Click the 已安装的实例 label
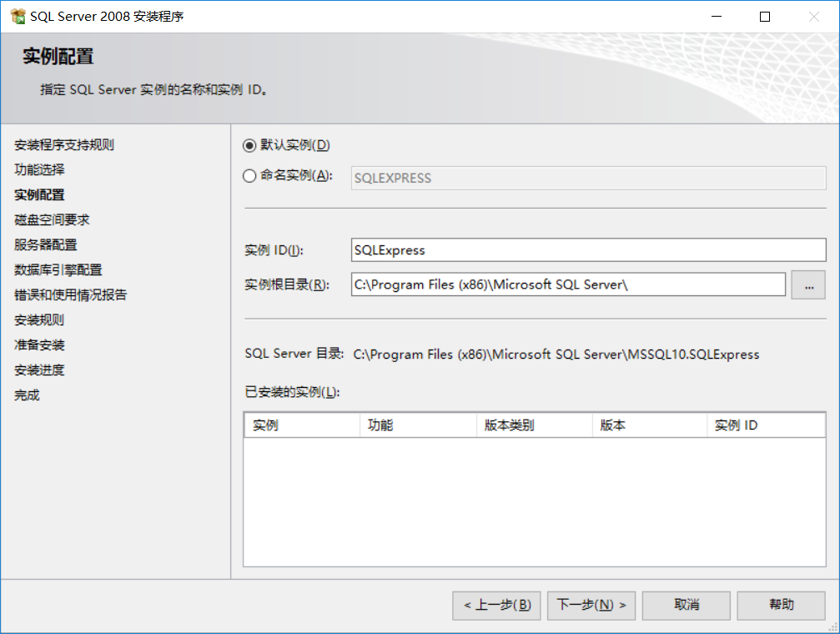Image resolution: width=840 pixels, height=634 pixels. coord(292,392)
